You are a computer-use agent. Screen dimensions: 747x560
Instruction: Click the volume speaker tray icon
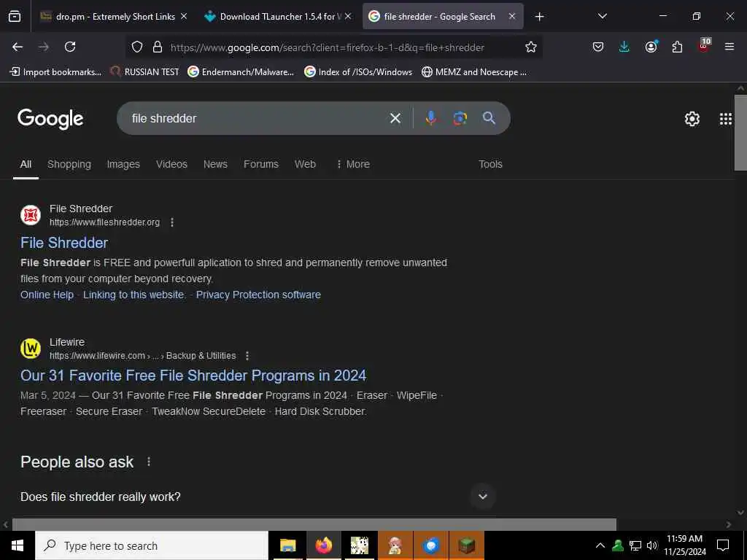click(652, 545)
